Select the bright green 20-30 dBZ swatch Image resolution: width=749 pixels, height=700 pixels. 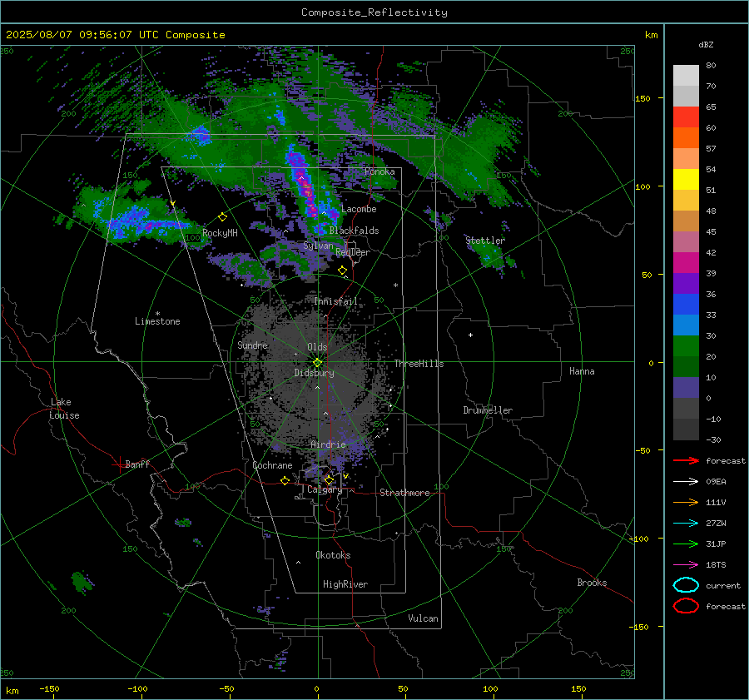point(686,345)
